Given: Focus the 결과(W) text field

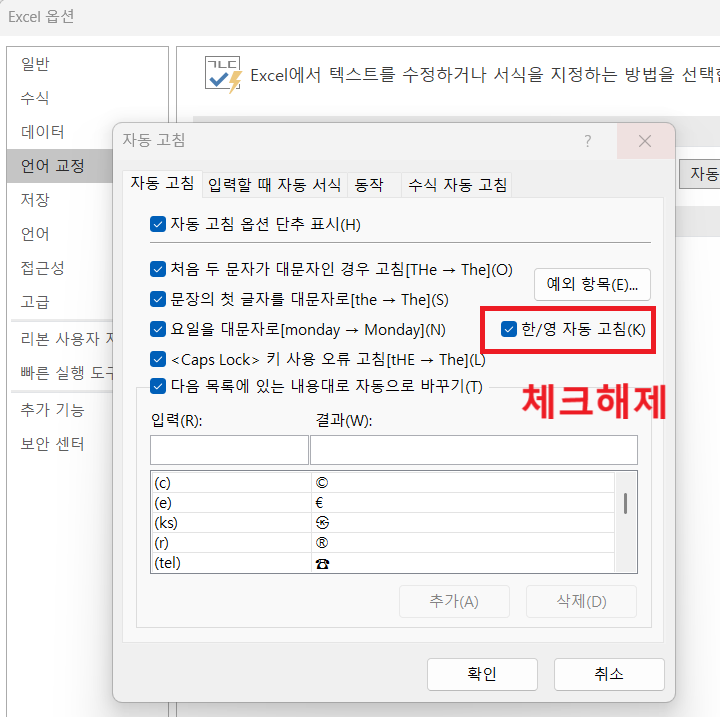Looking at the screenshot, I should (x=473, y=450).
